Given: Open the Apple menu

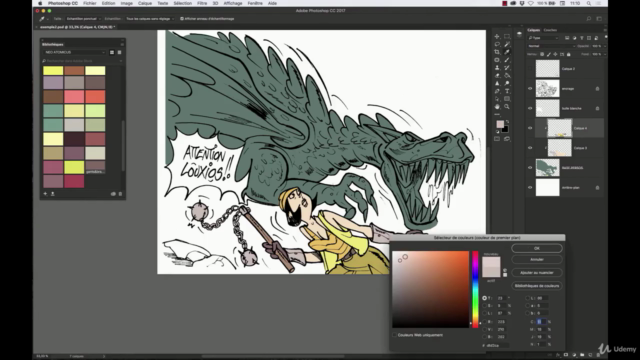Looking at the screenshot, I should pos(40,3).
